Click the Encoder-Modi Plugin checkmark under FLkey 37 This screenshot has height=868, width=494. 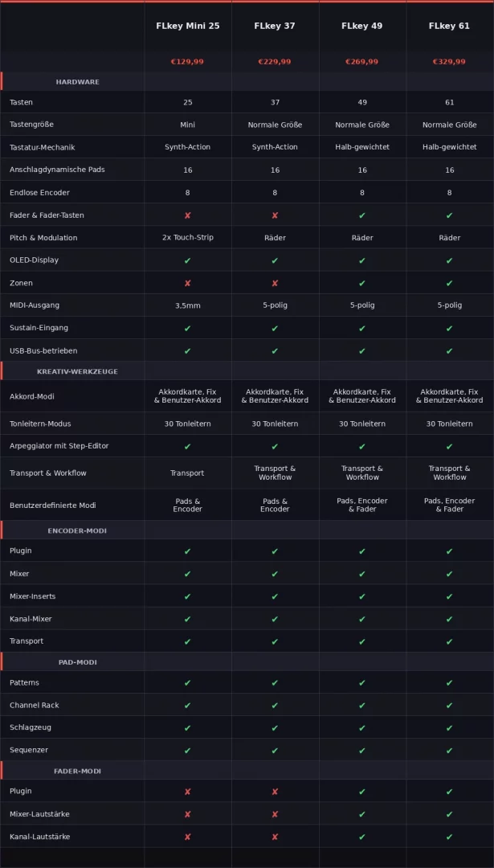click(x=275, y=551)
